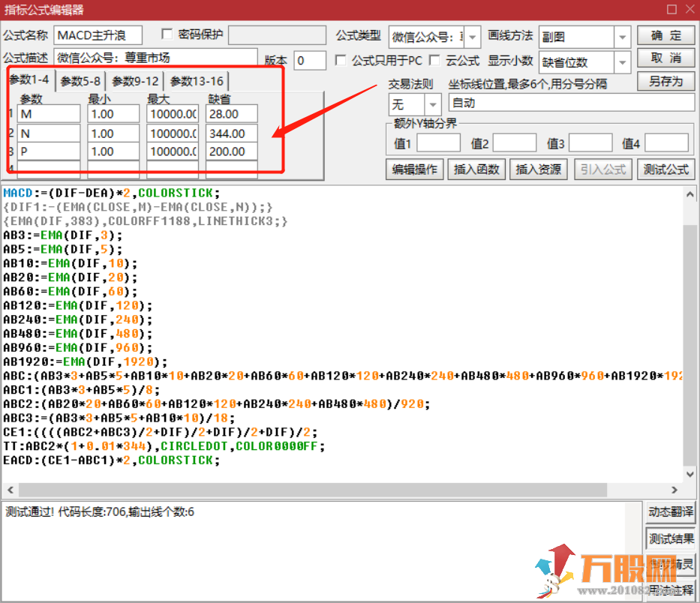Click the 用法注释 button
The height and width of the screenshot is (603, 700).
(671, 590)
